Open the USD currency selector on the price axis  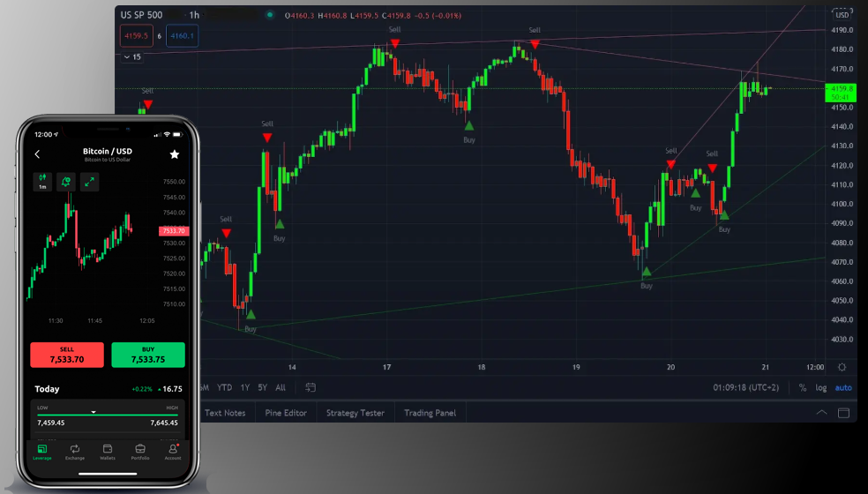pyautogui.click(x=842, y=15)
